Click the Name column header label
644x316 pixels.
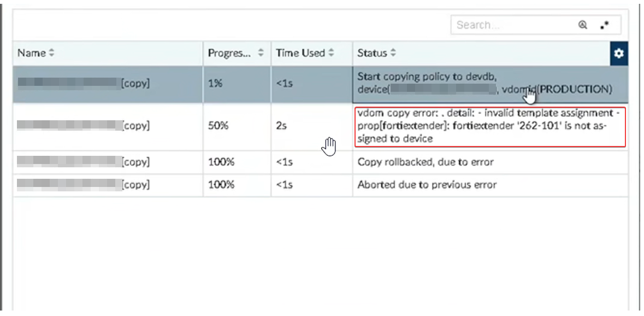[x=32, y=53]
